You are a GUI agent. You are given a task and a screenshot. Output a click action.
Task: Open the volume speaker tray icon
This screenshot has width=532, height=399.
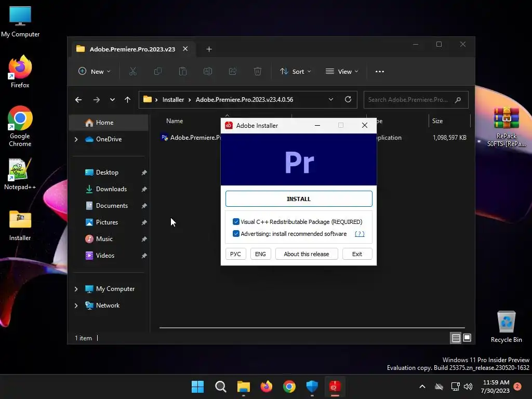tap(468, 387)
